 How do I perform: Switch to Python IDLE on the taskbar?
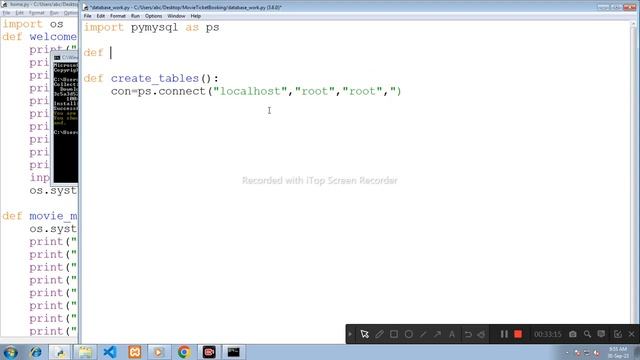[60, 352]
